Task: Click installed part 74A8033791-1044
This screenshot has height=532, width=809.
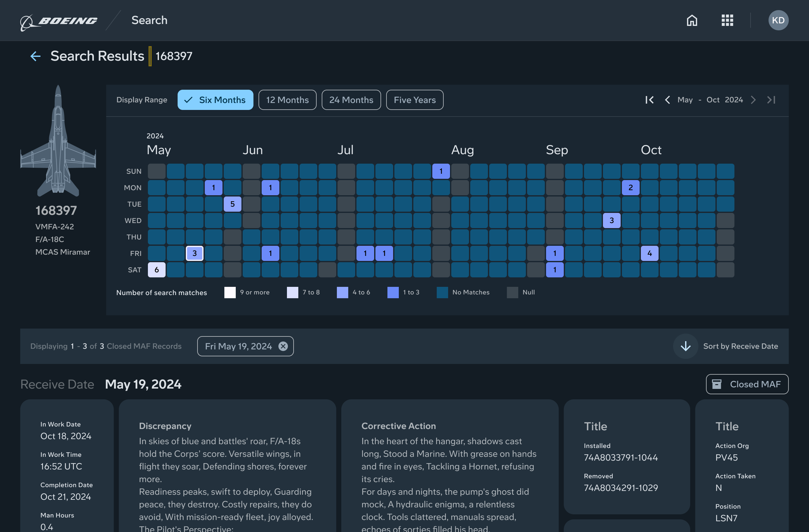Action: coord(621,457)
